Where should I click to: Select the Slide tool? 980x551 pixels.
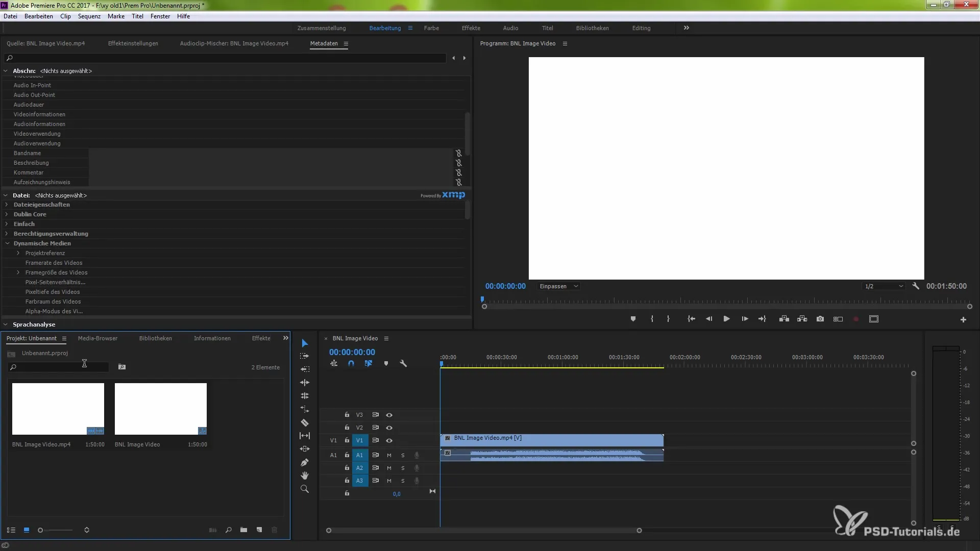305,449
